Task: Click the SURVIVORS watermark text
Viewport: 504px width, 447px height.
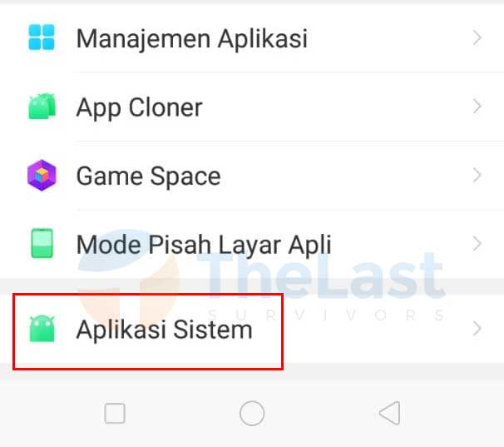Action: [x=326, y=315]
